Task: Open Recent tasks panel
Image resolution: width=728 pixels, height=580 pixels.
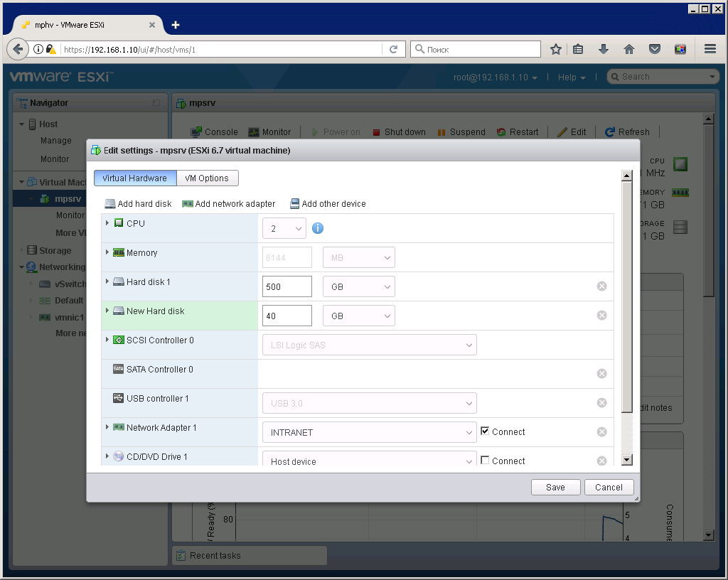Action: pos(250,555)
